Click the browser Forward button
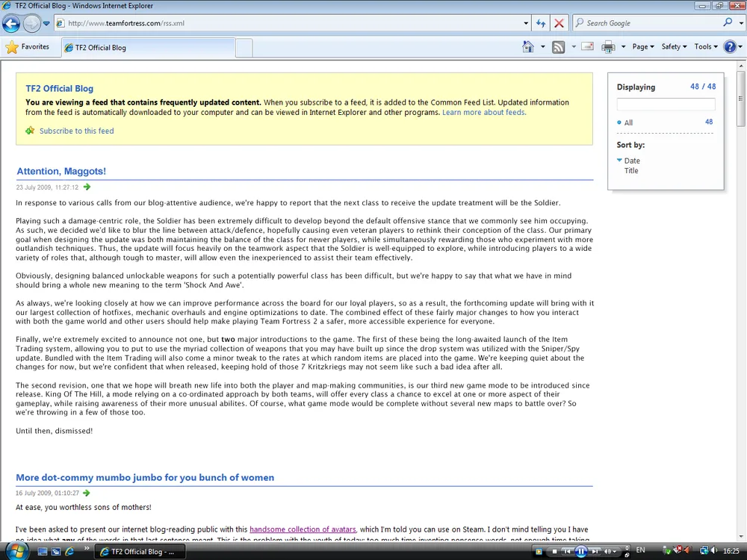 31,23
